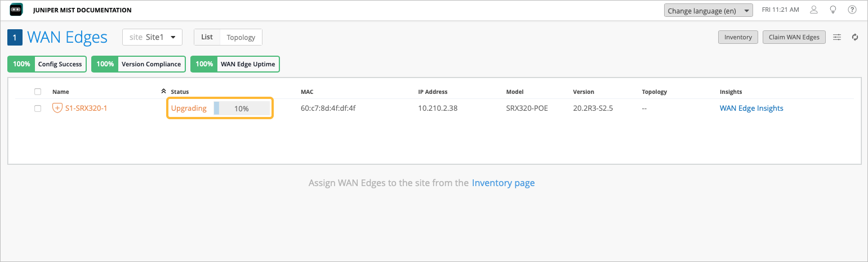Click the sort arrows beside Name column
This screenshot has height=262, width=868.
pos(163,91)
